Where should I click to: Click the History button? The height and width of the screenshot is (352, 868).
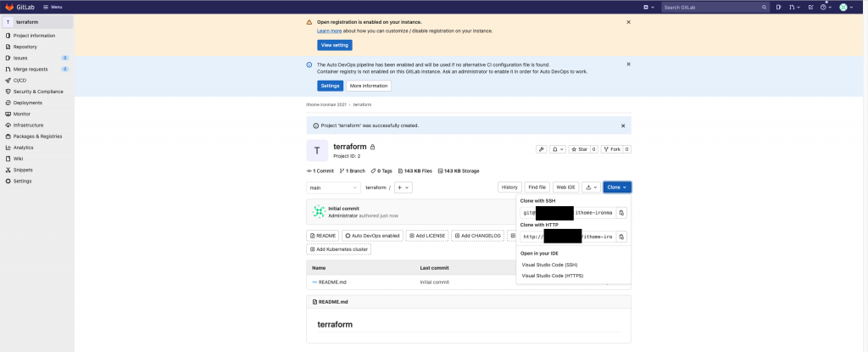pyautogui.click(x=509, y=187)
